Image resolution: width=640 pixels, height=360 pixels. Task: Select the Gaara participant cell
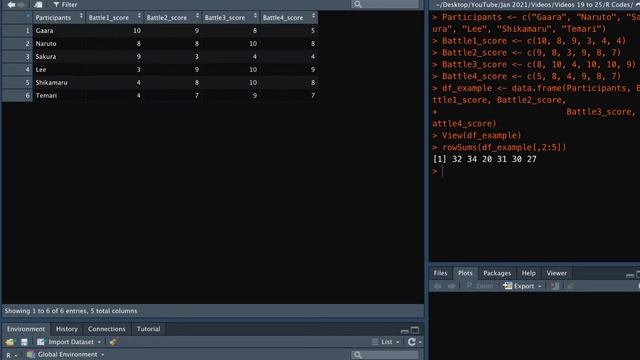pos(59,31)
